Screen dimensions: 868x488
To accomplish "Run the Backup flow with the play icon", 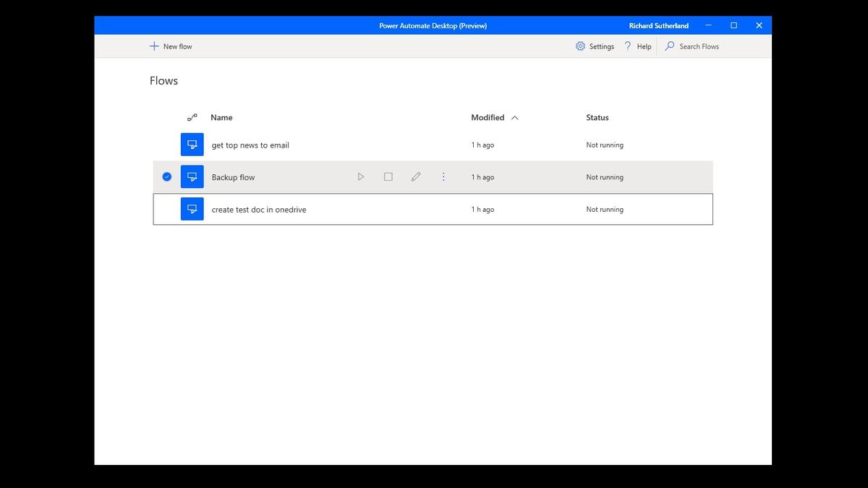I will point(360,176).
